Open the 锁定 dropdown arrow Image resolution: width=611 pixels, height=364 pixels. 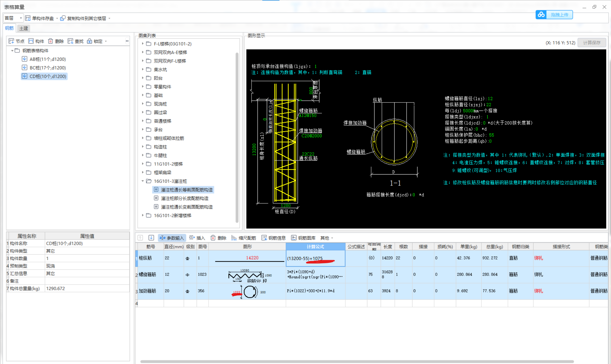(106, 41)
